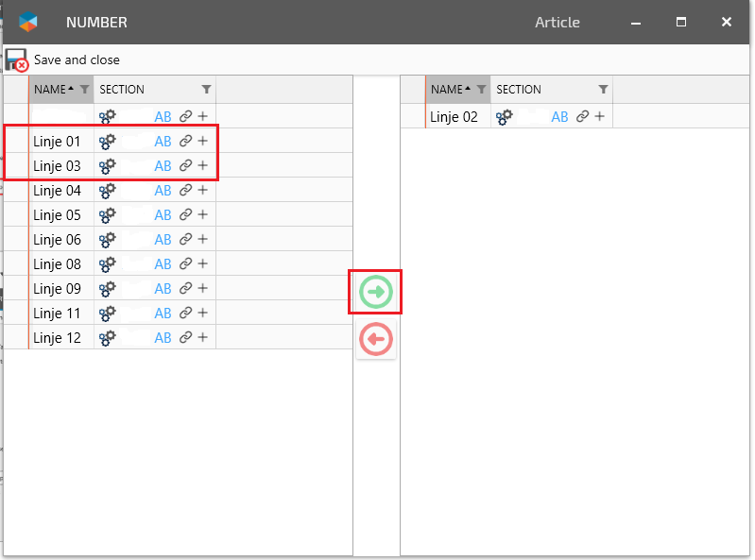Screen dimensions: 755x560
Task: Select the Linje 03 row
Action: pyautogui.click(x=58, y=166)
